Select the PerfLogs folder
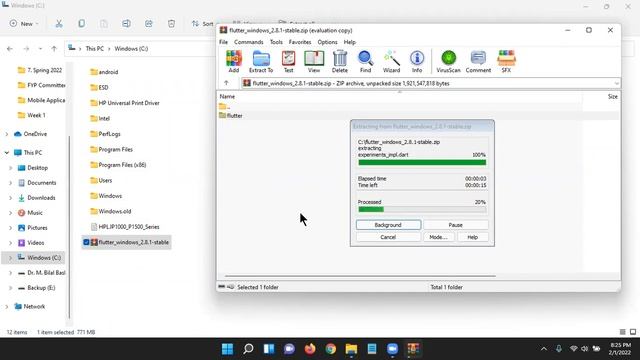 (105, 134)
